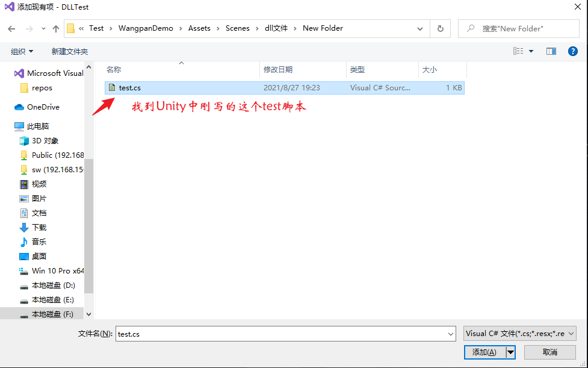Click the search New Folder box
This screenshot has width=588, height=368.
pyautogui.click(x=519, y=28)
